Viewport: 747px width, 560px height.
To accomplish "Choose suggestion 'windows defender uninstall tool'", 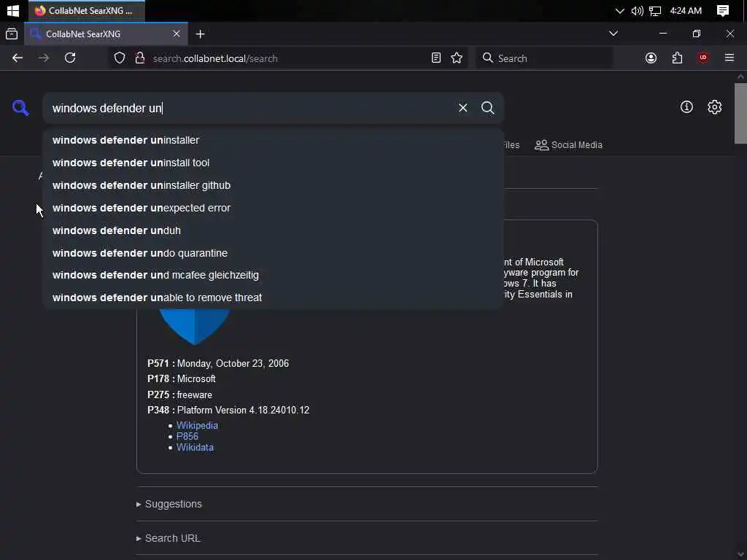I will click(273, 163).
